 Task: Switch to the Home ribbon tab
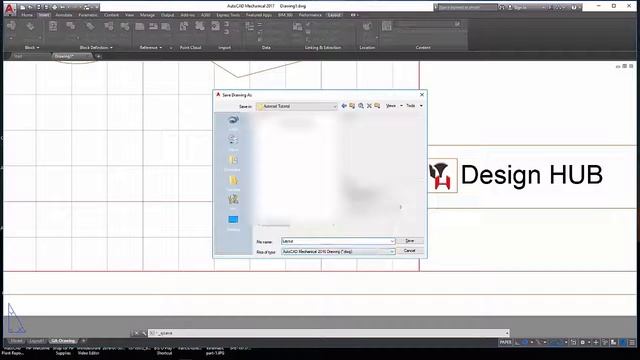(27, 15)
